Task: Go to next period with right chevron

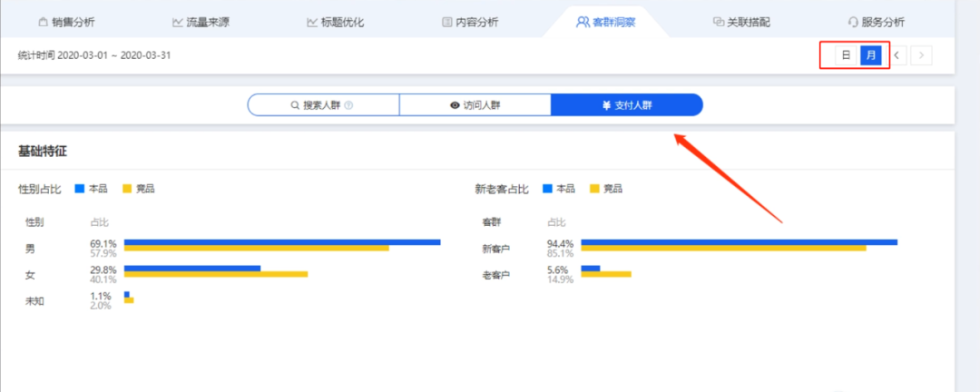Action: (921, 55)
